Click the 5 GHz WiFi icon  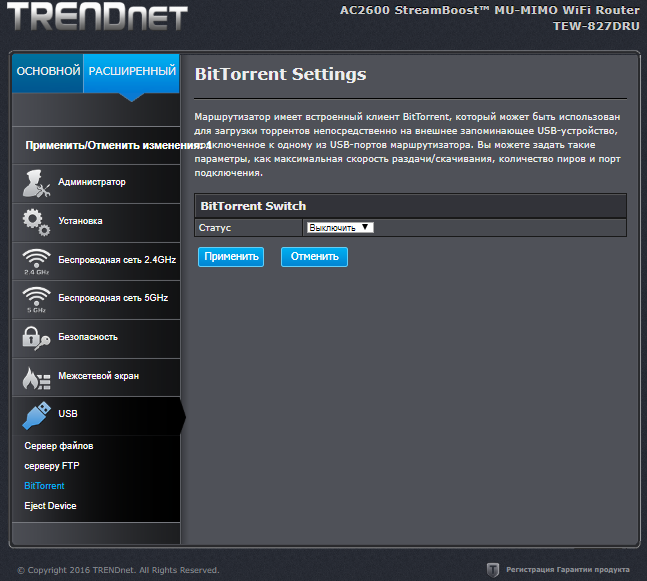point(36,300)
